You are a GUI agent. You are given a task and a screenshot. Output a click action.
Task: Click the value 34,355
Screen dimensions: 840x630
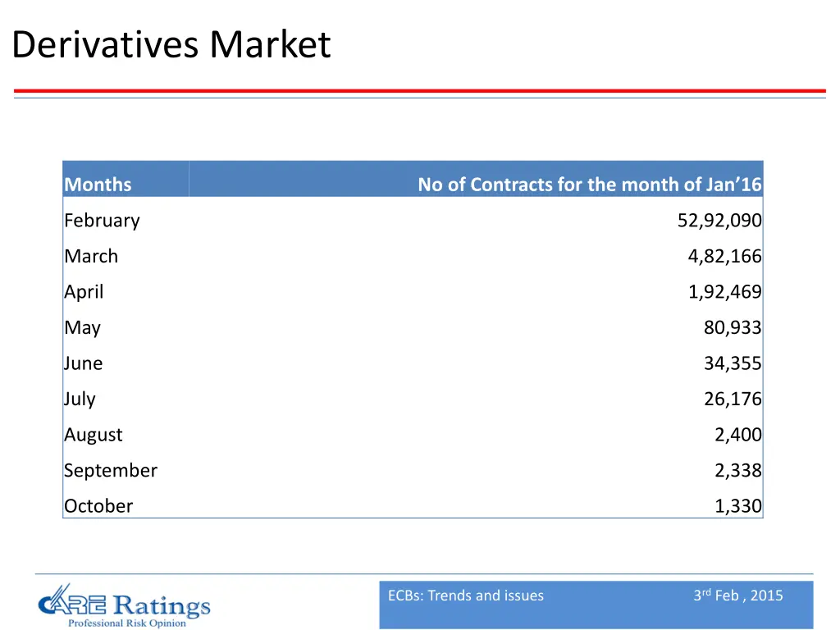click(733, 363)
